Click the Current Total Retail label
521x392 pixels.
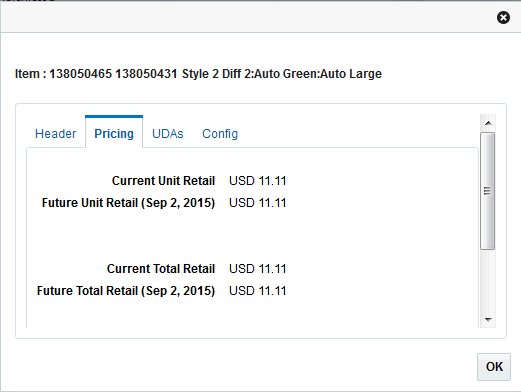[x=161, y=269]
